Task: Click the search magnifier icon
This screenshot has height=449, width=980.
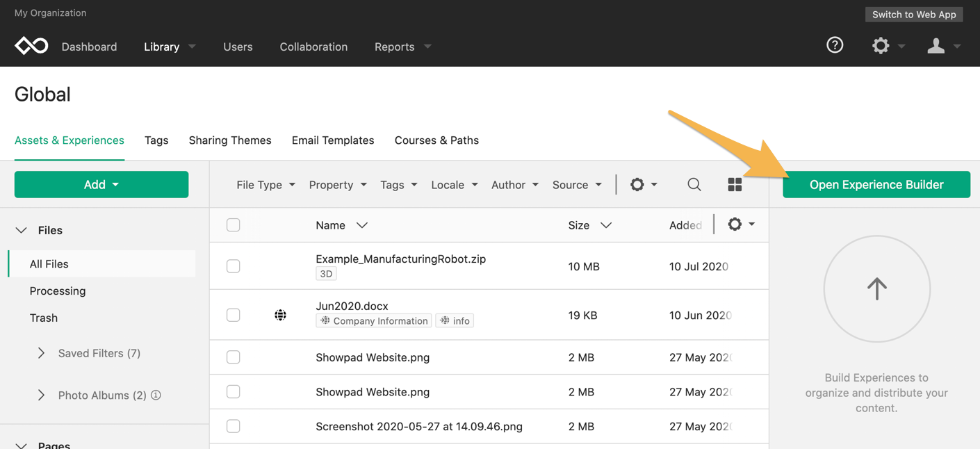Action: [694, 184]
